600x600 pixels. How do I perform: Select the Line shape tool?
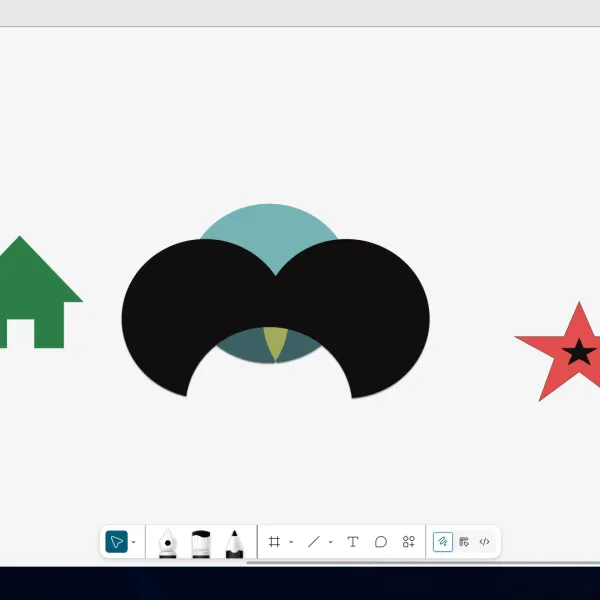click(314, 541)
